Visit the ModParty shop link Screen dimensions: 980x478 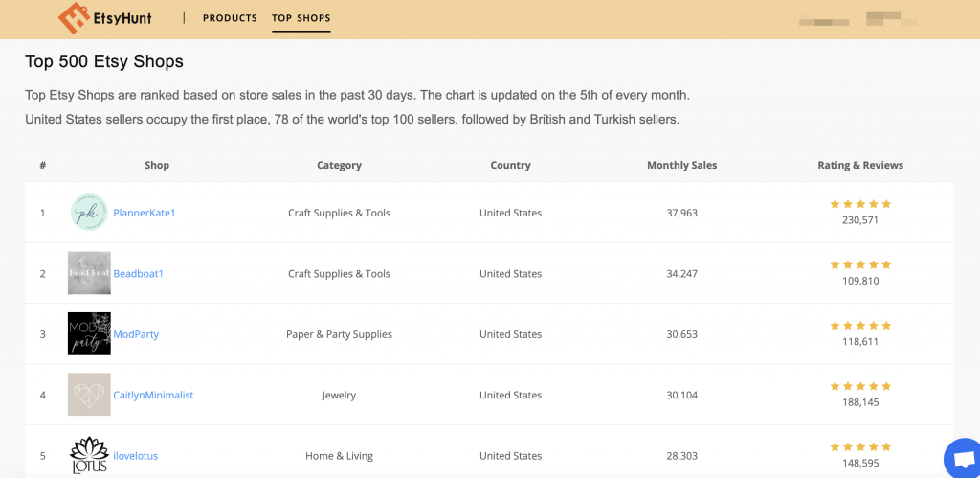pyautogui.click(x=136, y=334)
